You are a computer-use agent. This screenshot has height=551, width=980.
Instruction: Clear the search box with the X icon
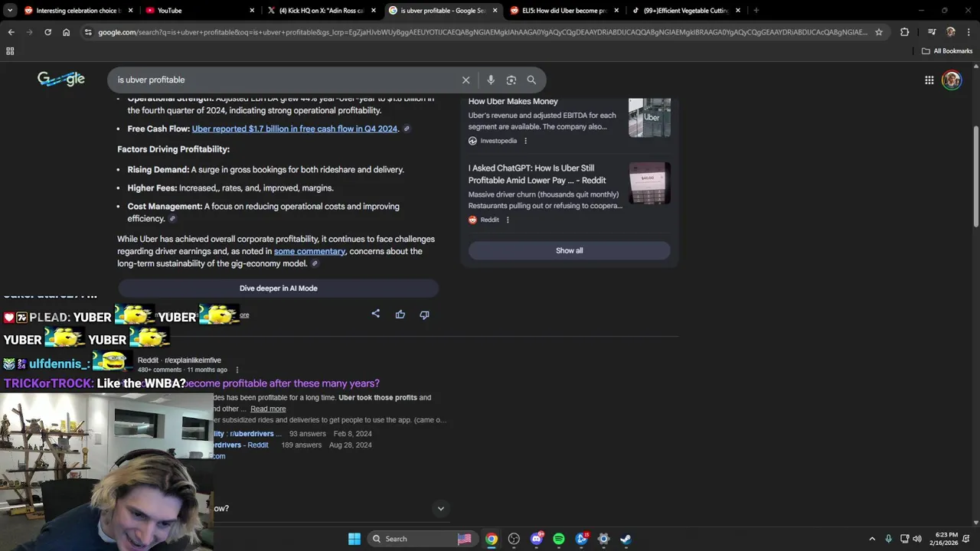pos(465,80)
